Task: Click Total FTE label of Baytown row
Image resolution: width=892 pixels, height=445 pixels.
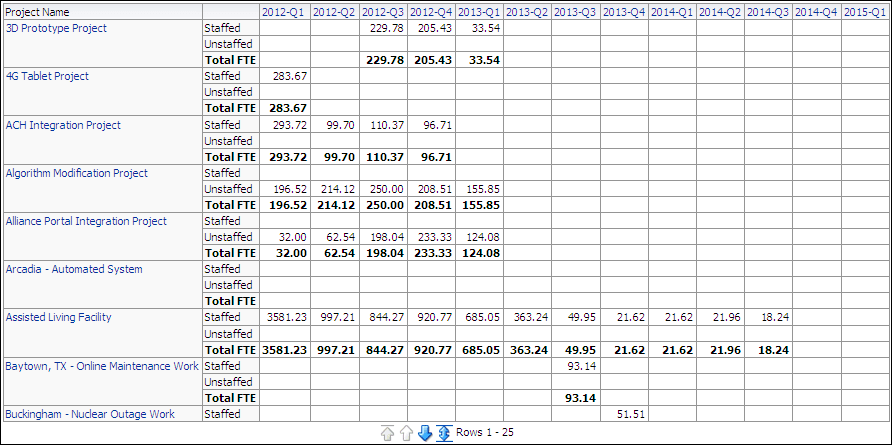Action: 230,397
